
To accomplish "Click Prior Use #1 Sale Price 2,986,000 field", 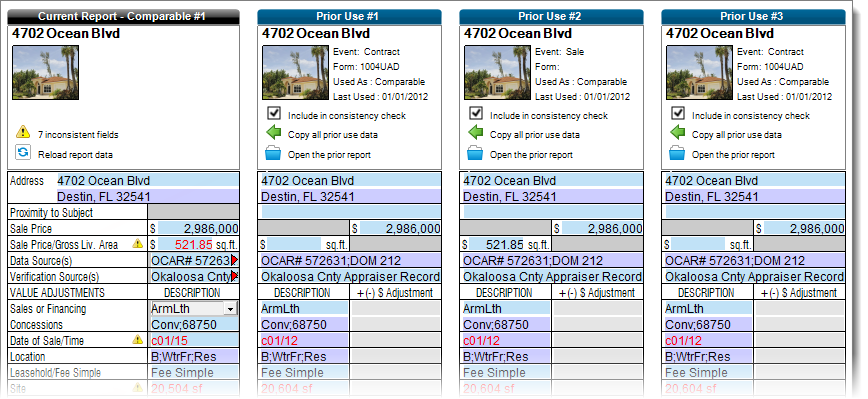I will tap(400, 228).
